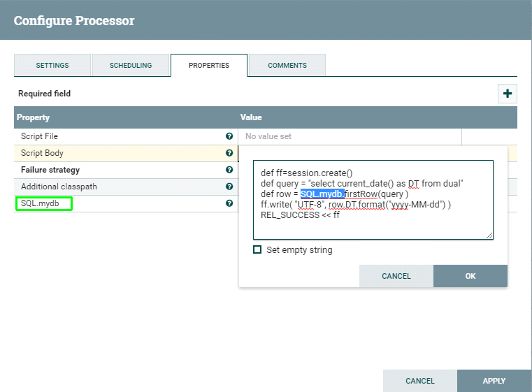Click the Script File value field
Screen dimensions: 532x392
350,136
